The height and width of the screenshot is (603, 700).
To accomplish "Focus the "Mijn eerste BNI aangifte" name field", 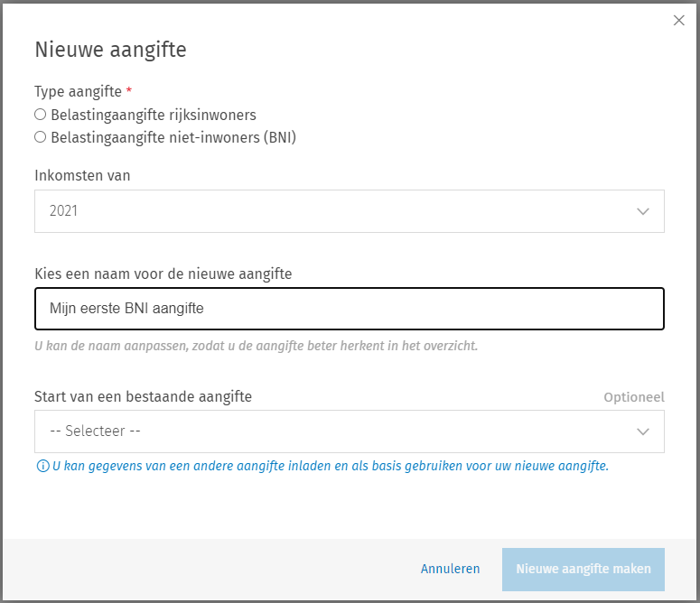I will tap(349, 309).
